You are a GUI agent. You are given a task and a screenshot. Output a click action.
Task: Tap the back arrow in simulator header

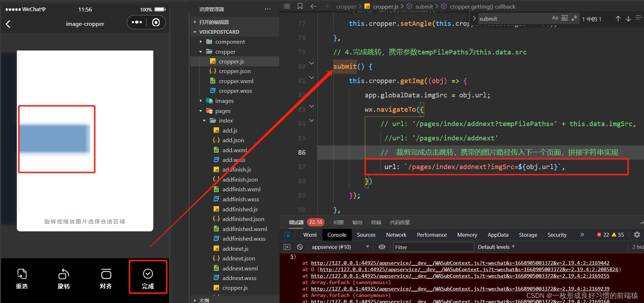pos(8,24)
